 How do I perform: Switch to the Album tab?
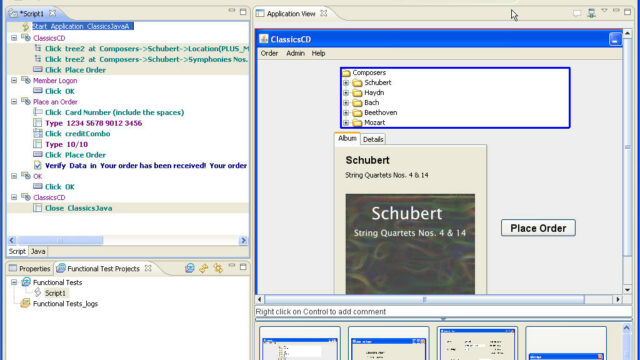(x=347, y=138)
